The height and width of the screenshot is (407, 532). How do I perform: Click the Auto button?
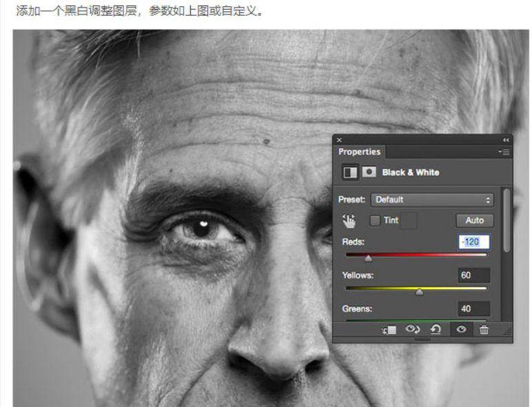click(474, 220)
